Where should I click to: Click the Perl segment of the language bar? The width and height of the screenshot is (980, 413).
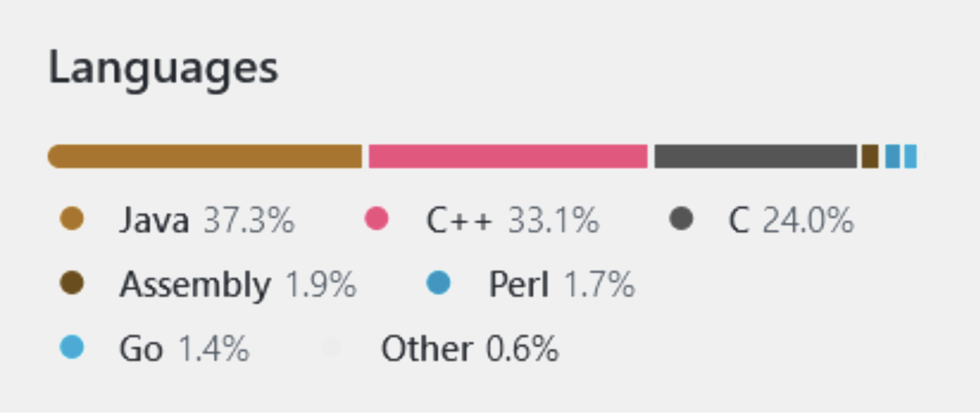pyautogui.click(x=892, y=157)
